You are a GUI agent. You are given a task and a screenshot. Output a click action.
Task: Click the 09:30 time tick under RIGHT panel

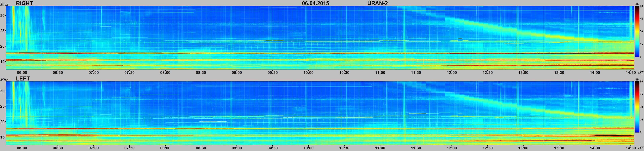[273, 73]
